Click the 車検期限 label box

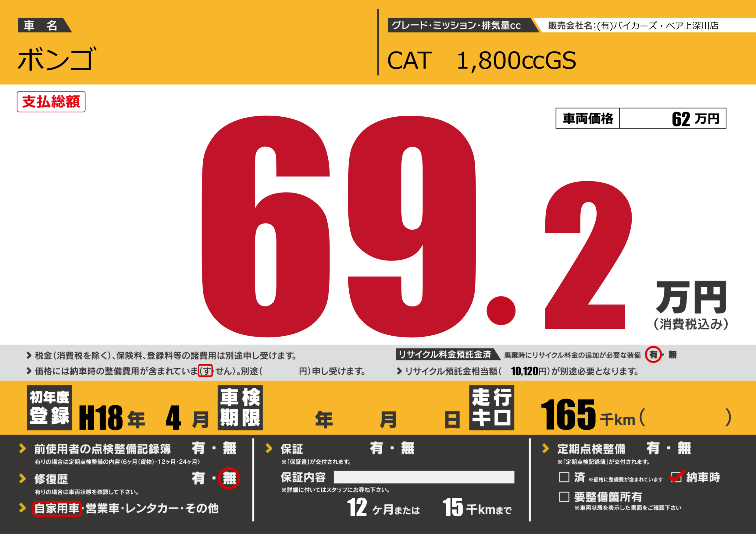click(x=240, y=408)
